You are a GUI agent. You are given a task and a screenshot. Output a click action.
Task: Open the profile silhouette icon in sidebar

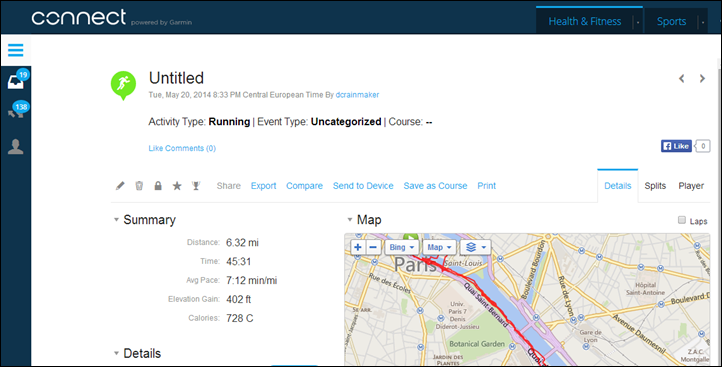[x=16, y=146]
